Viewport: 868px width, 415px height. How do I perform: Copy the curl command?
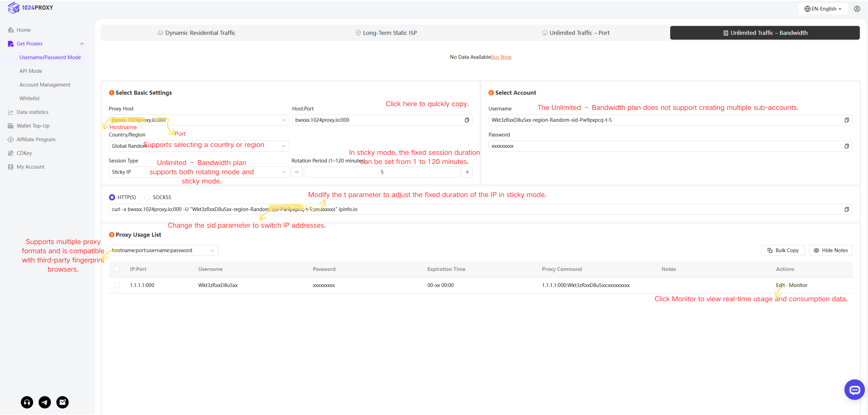point(846,209)
